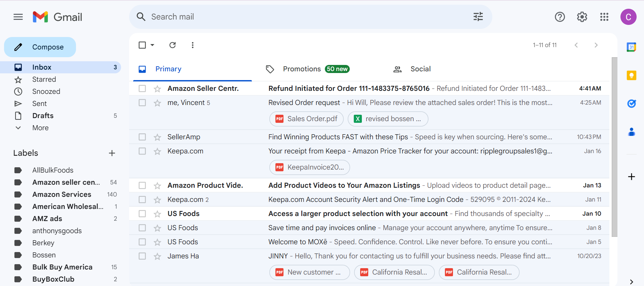Get add-ons plus icon in side panel
This screenshot has width=644, height=286.
pyautogui.click(x=631, y=177)
